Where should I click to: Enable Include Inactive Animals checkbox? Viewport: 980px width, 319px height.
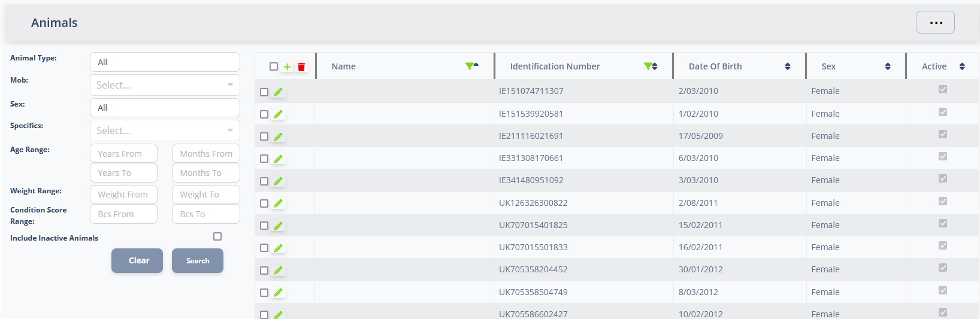(217, 236)
